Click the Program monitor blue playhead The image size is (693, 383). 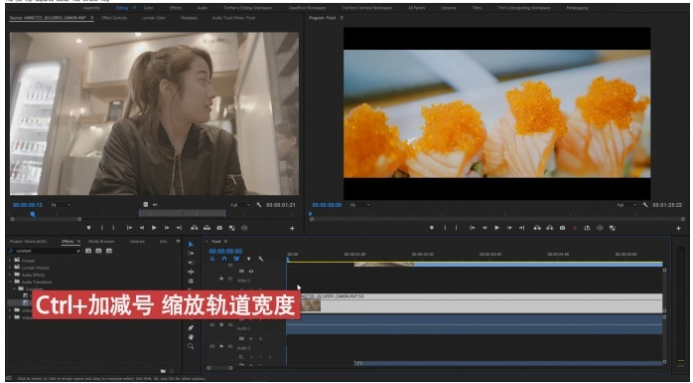coord(310,214)
